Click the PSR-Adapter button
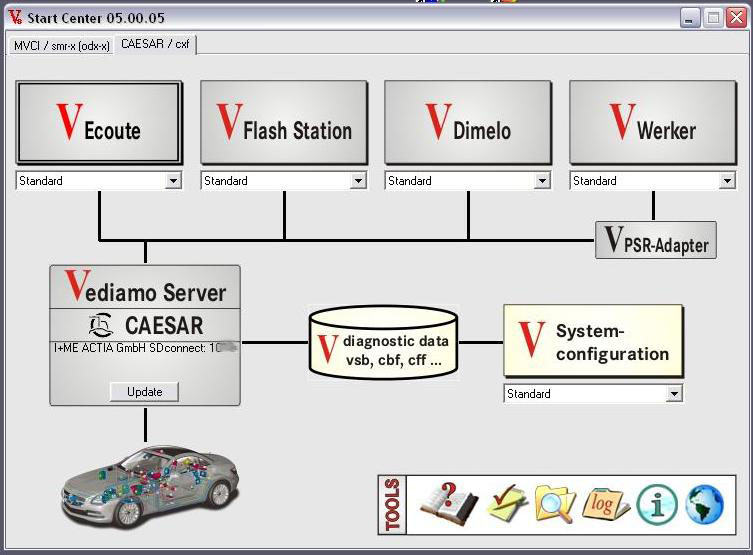Viewport: 753px width, 555px height. coord(656,241)
